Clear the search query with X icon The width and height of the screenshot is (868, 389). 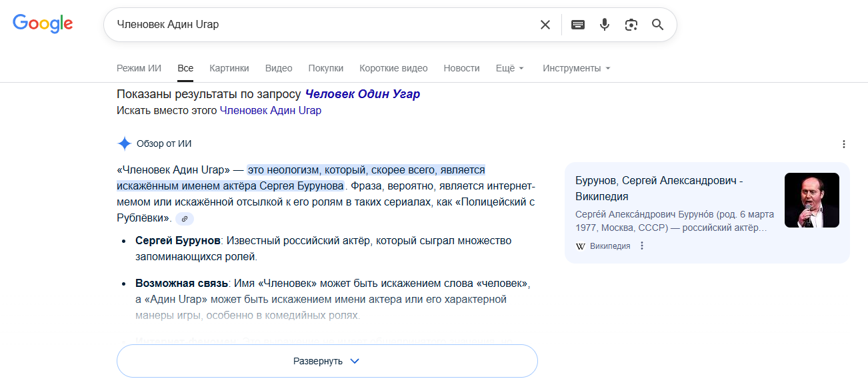pos(545,25)
